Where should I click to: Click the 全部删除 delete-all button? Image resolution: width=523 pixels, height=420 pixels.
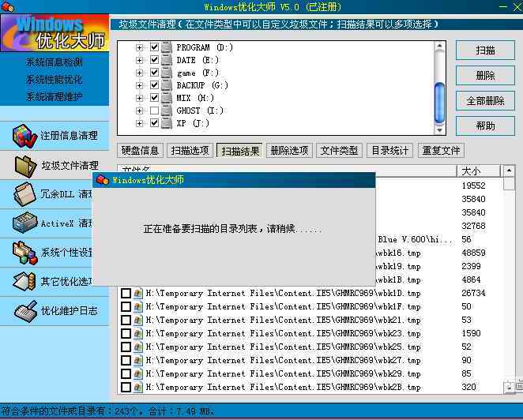click(485, 101)
